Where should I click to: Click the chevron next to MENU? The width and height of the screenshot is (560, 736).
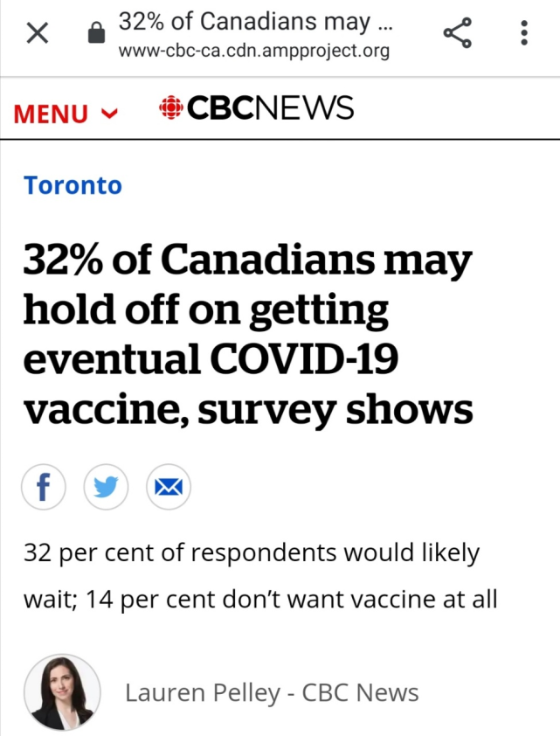tap(110, 114)
